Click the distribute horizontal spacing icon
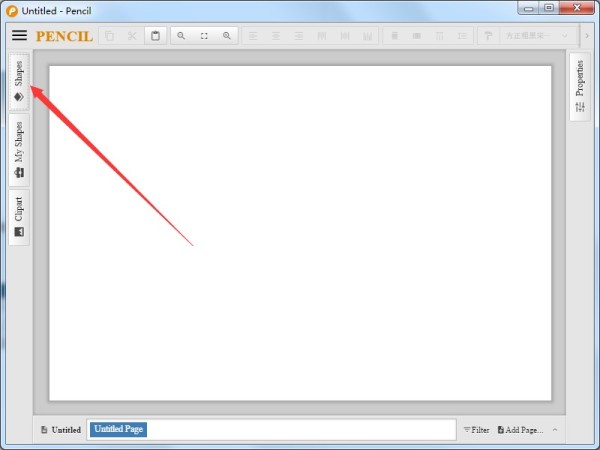600x450 pixels. pos(440,36)
